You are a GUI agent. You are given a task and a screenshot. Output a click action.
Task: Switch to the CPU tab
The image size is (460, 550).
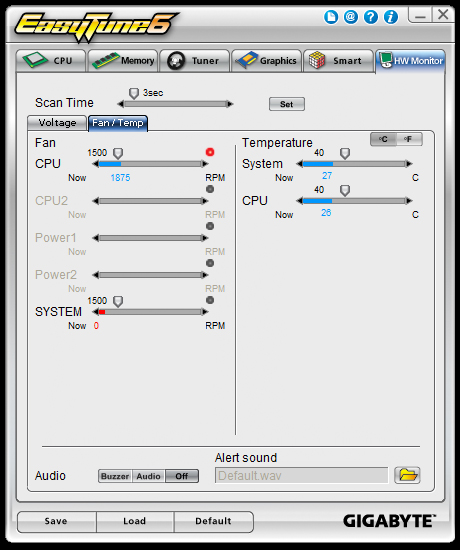[51, 61]
